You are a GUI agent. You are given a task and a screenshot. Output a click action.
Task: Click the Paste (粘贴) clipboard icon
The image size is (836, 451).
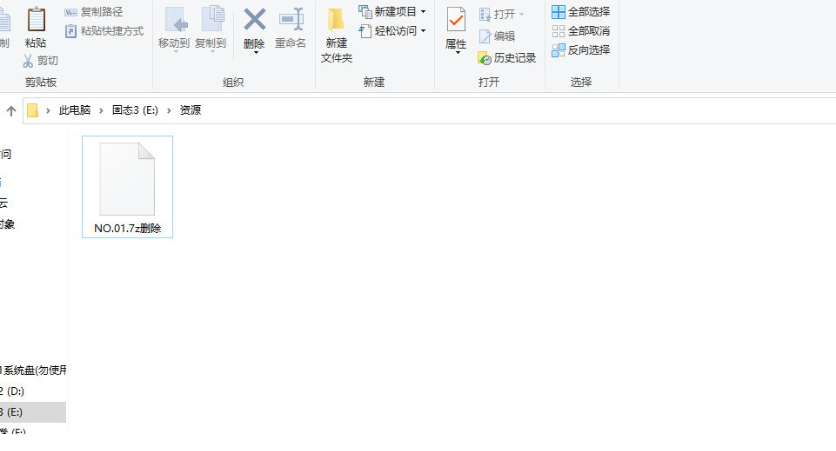click(36, 20)
